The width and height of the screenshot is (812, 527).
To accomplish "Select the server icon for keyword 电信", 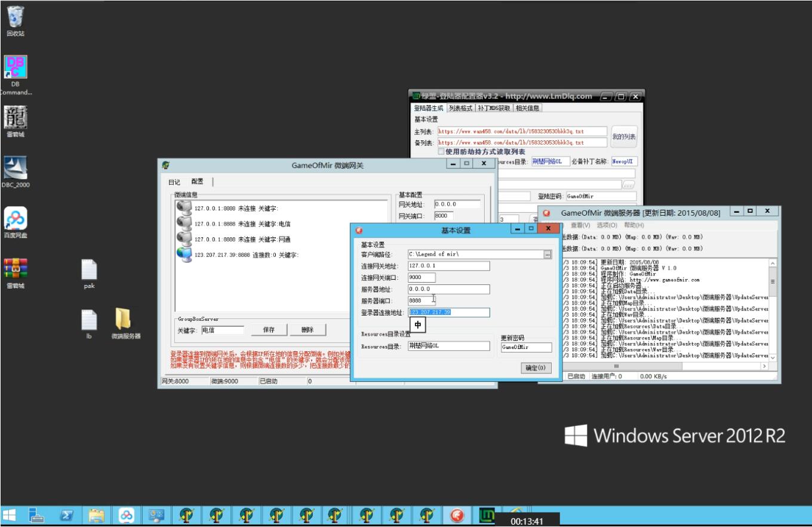I will (x=184, y=223).
